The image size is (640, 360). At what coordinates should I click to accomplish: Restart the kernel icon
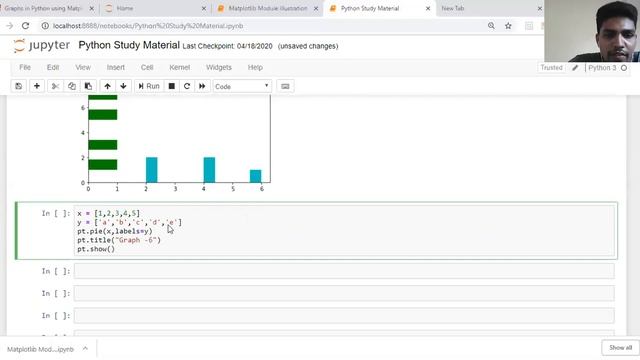(187, 86)
